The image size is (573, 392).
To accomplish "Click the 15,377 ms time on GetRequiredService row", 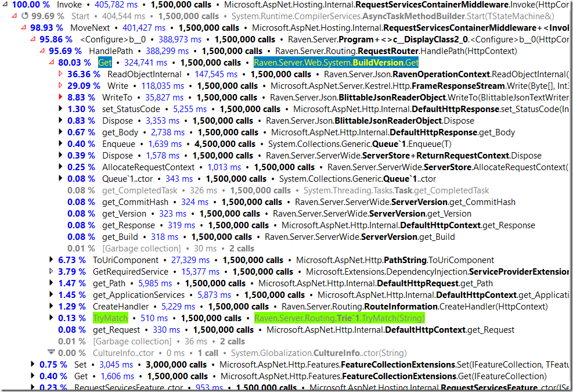I will tap(201, 272).
